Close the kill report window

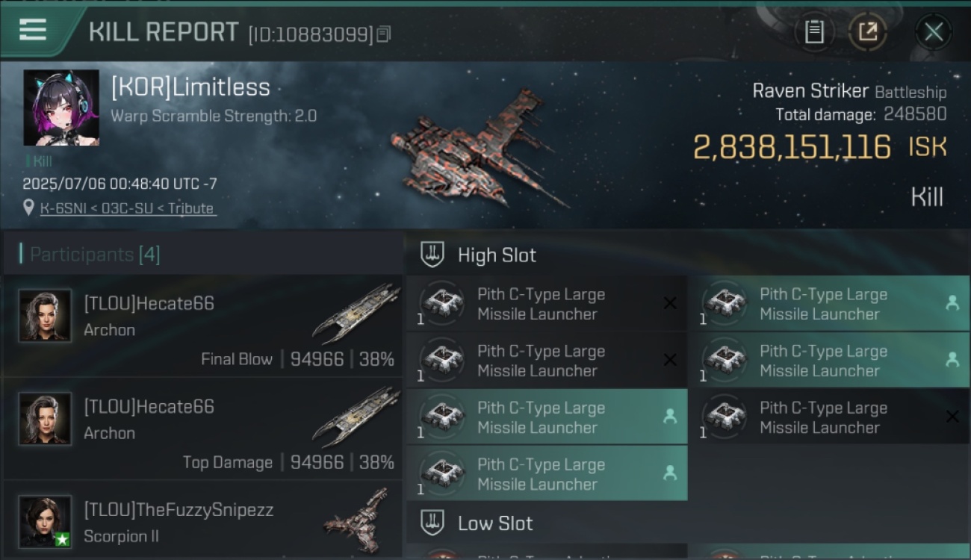(934, 32)
